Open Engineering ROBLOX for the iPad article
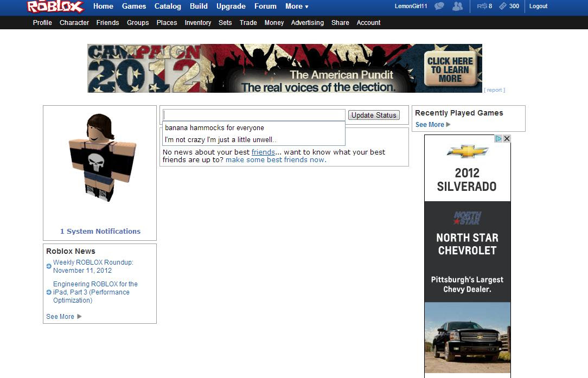Viewport: 588px width, 378px height. 95,292
